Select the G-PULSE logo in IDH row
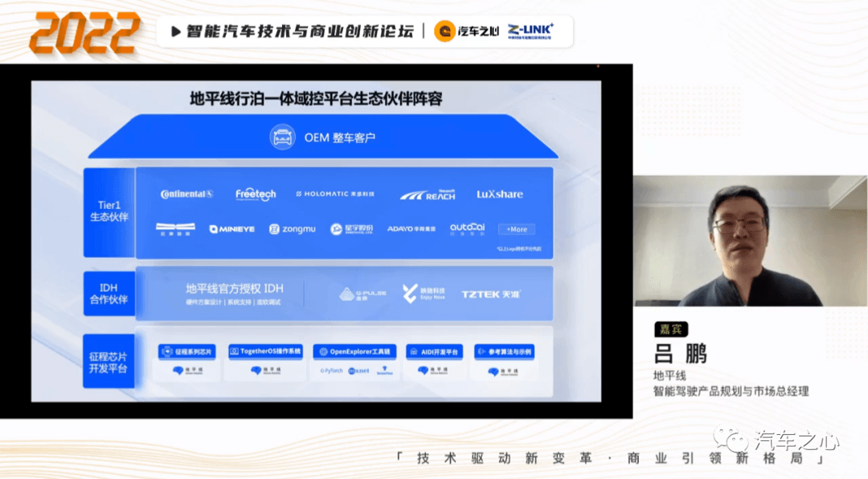The height and width of the screenshot is (479, 868). click(x=362, y=294)
